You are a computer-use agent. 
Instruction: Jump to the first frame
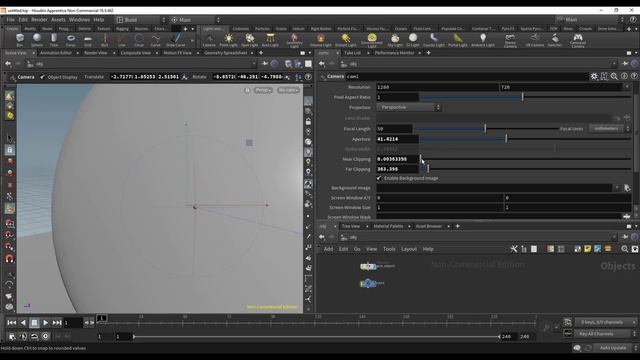(x=11, y=322)
